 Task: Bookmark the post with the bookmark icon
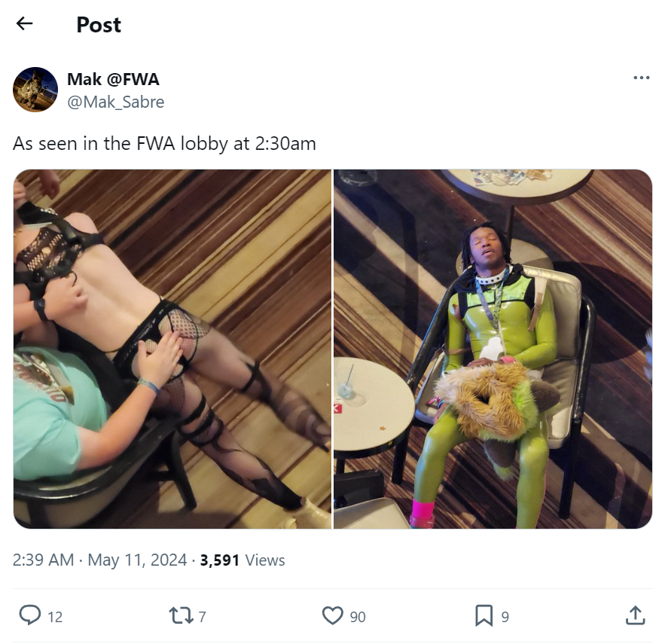coord(484,616)
